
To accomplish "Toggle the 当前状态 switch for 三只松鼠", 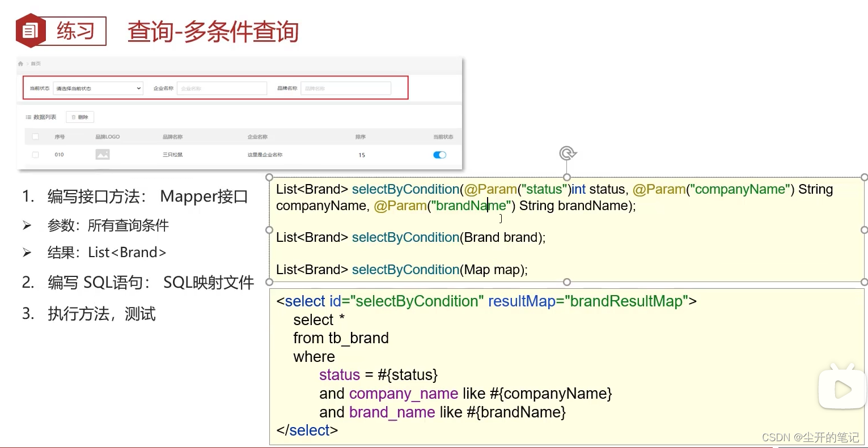I will coord(440,155).
